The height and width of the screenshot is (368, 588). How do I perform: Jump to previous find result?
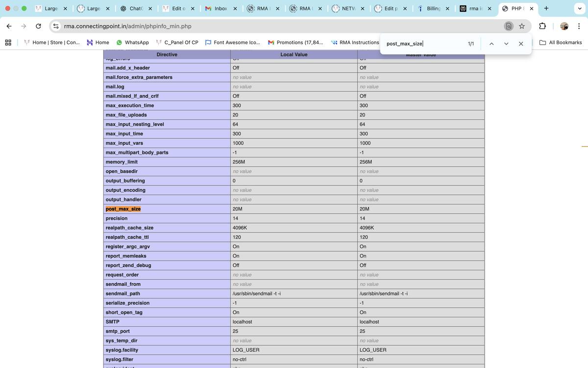pyautogui.click(x=491, y=44)
